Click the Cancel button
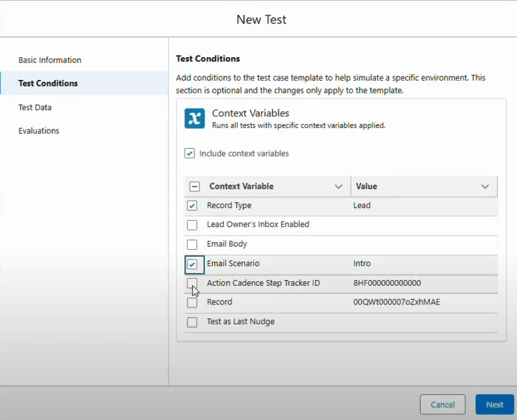The width and height of the screenshot is (517, 420). [x=442, y=404]
